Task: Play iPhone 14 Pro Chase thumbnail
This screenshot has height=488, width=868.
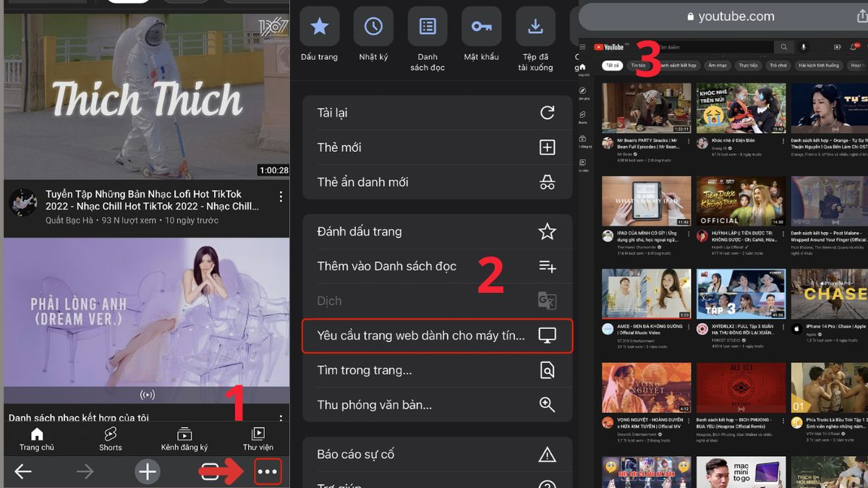Action: tap(829, 294)
